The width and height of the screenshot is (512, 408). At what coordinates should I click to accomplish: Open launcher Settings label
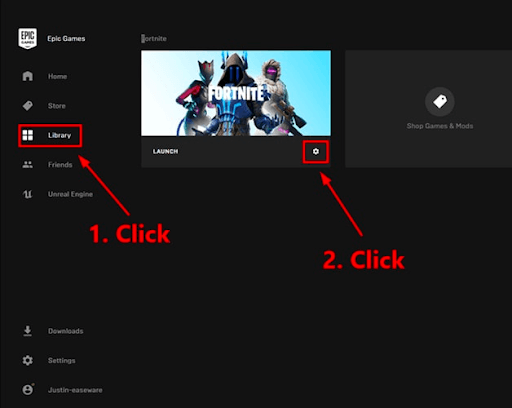[62, 360]
